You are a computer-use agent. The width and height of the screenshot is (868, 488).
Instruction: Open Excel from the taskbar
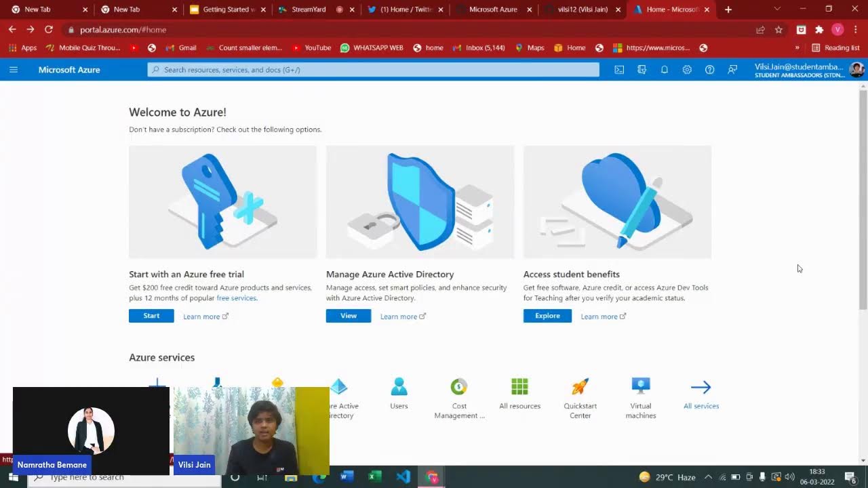pos(374,477)
